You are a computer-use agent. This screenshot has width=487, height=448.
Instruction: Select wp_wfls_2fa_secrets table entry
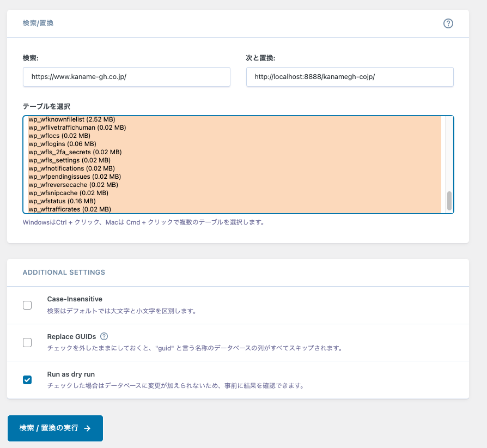(75, 152)
